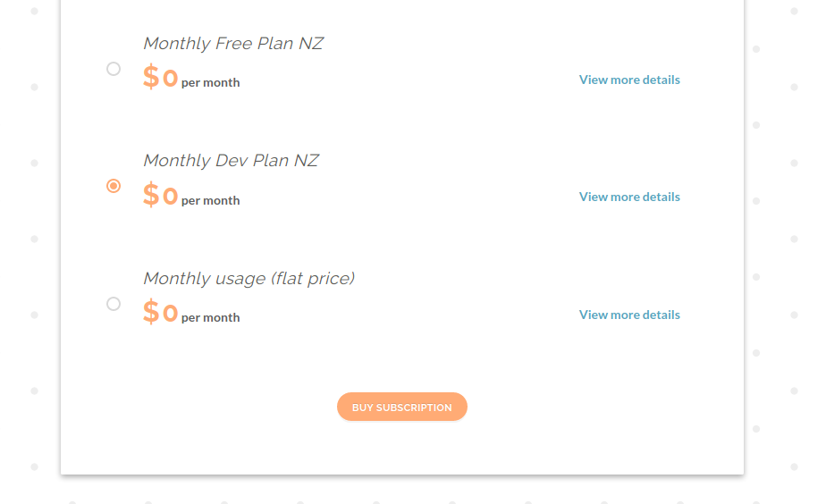Click the Monthly Free Plan NZ title
Screen dimensions: 826x504
click(x=233, y=43)
